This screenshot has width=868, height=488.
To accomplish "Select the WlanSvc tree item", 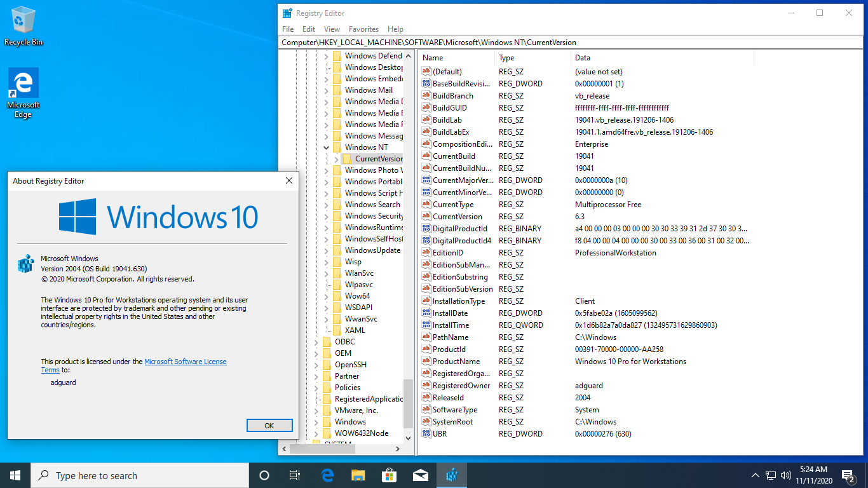I will click(359, 273).
